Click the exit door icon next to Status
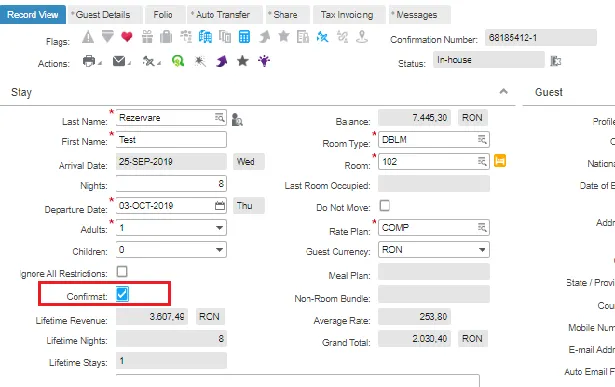Screen dimensions: 615x387 click(555, 61)
